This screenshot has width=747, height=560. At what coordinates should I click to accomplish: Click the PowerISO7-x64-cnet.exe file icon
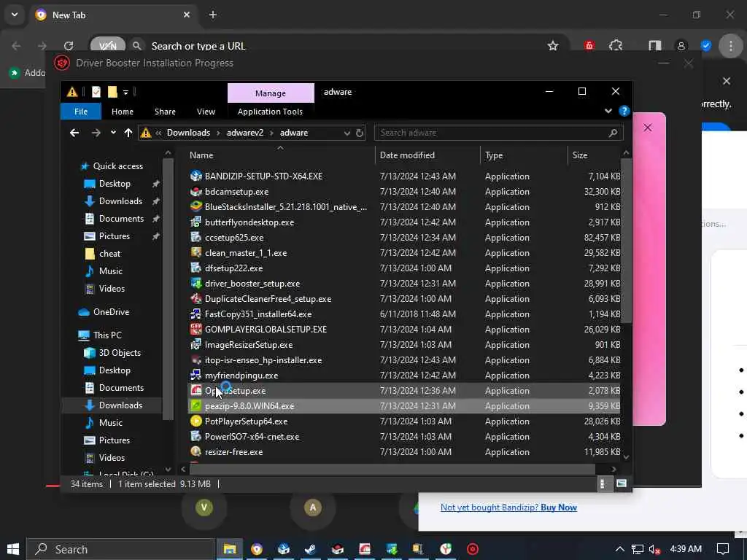point(196,436)
